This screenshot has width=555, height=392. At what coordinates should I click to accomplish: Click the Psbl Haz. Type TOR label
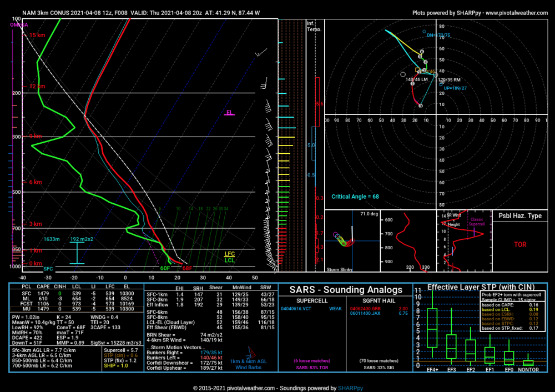(x=520, y=244)
